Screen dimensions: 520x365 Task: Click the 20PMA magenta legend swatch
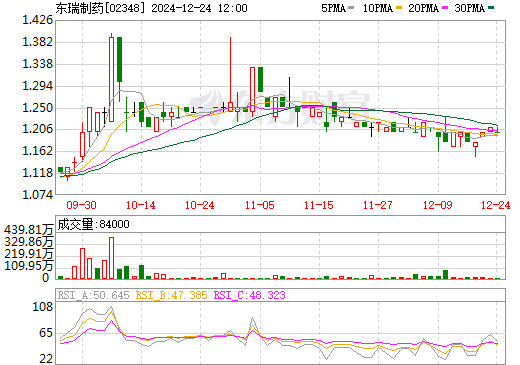coord(445,8)
